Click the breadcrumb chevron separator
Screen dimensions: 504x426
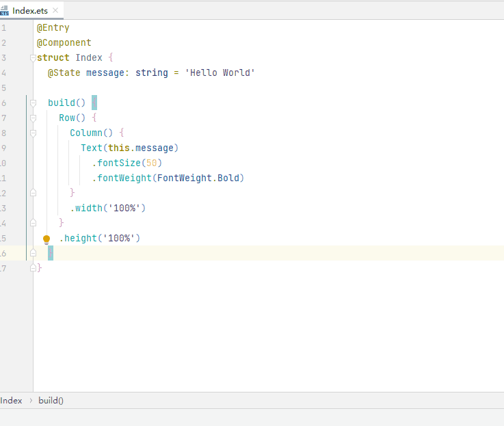tap(31, 401)
